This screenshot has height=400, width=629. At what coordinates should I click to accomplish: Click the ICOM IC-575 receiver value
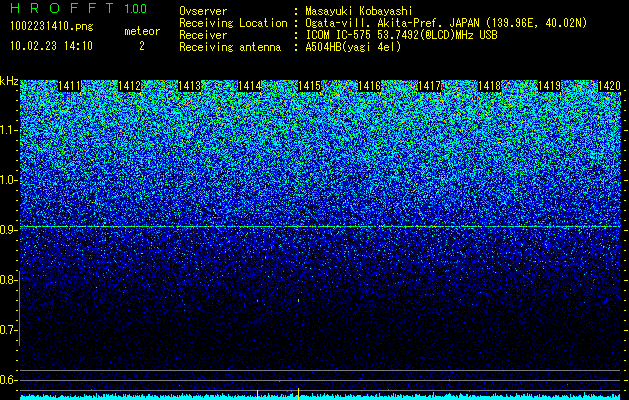click(401, 35)
